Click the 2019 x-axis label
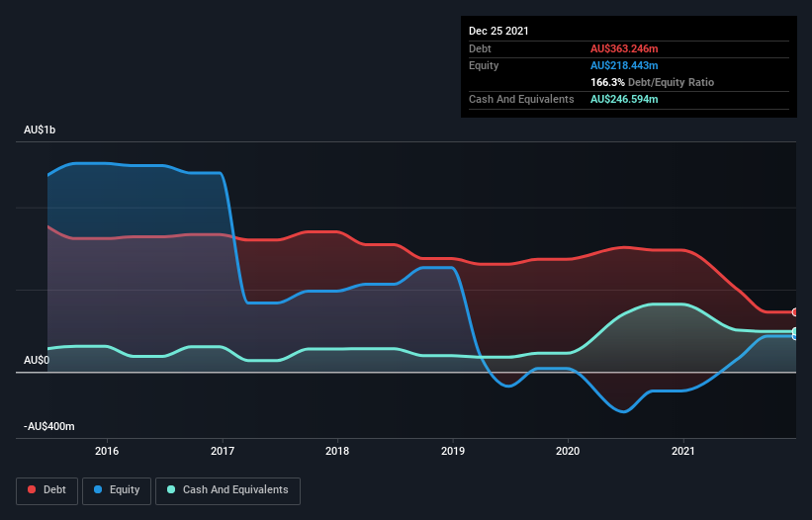 453,451
